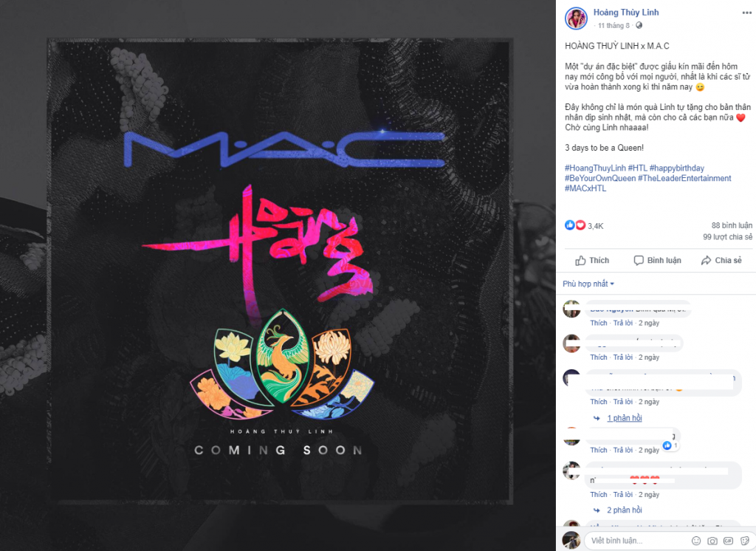Click the Bình luận comment button
Viewport: 756px width, 551px height.
(657, 261)
